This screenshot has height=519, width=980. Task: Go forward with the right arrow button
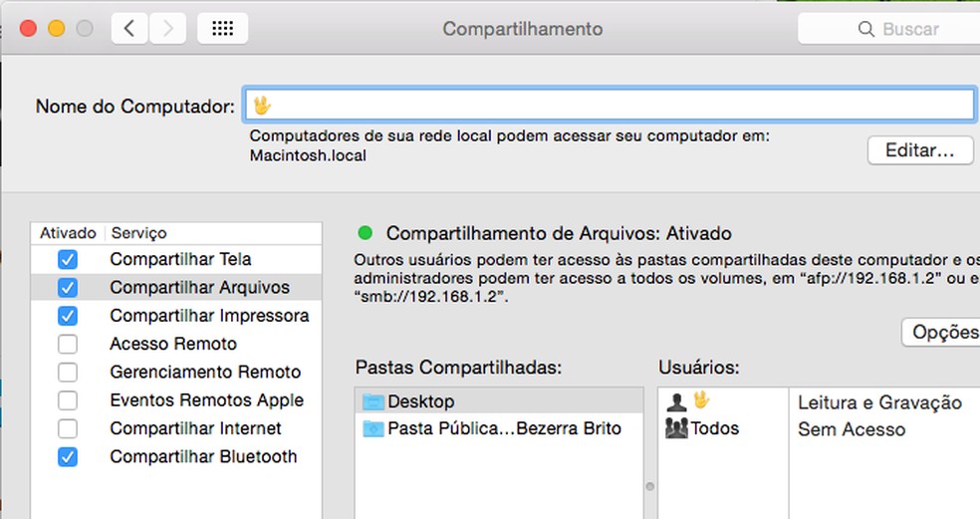pyautogui.click(x=167, y=29)
